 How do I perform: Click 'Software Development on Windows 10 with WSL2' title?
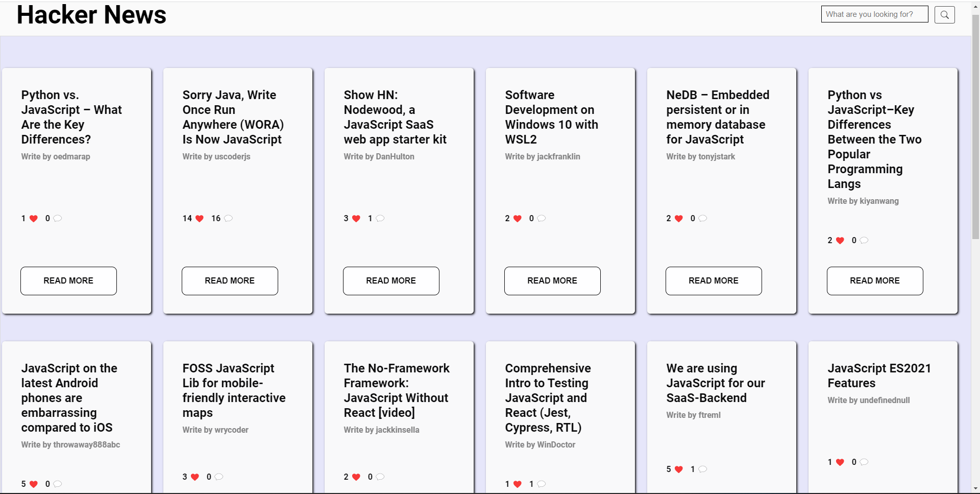[x=551, y=117]
